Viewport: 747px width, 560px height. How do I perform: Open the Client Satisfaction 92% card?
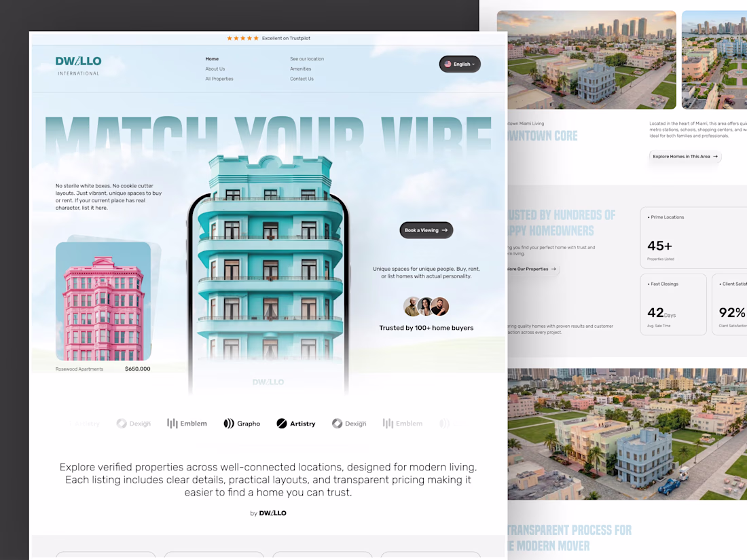[x=729, y=305]
